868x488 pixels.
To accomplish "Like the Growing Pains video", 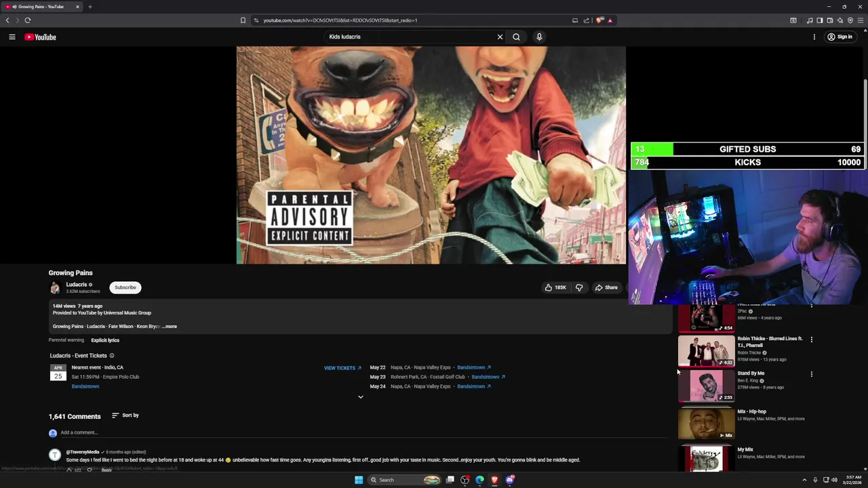I will point(555,287).
